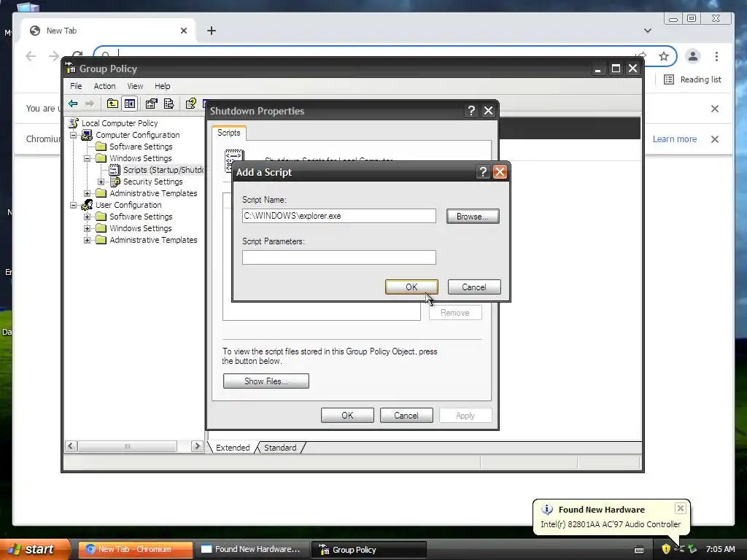Expand the Security Settings node
The height and width of the screenshot is (560, 747).
[101, 182]
